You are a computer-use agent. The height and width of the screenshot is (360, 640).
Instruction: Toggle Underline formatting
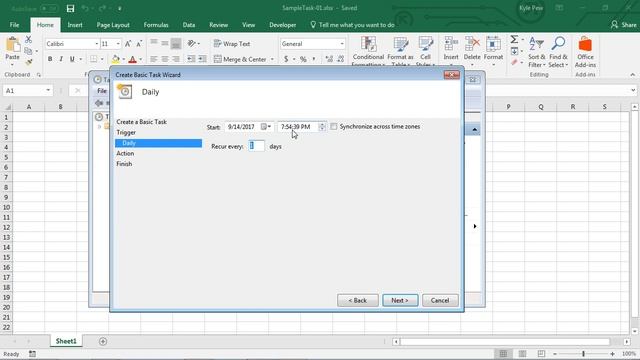(72, 59)
